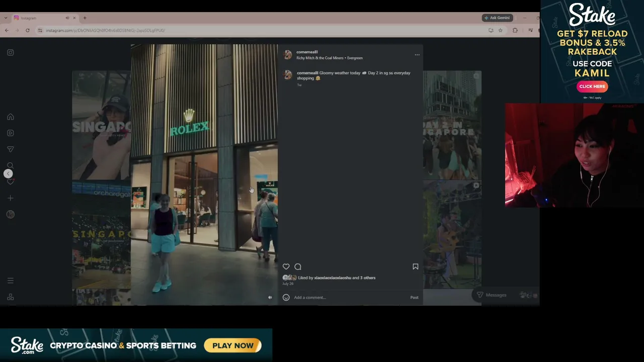This screenshot has width=644, height=362.
Task: Like the post with the heart icon
Action: tap(286, 266)
